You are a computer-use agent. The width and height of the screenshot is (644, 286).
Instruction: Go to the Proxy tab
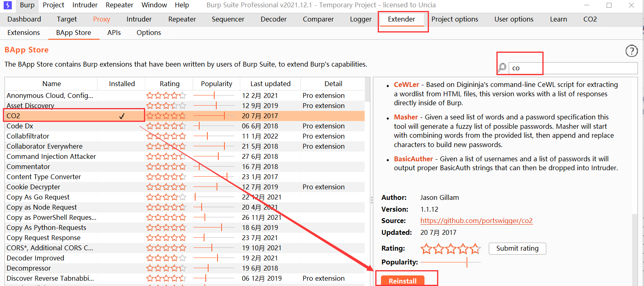102,19
